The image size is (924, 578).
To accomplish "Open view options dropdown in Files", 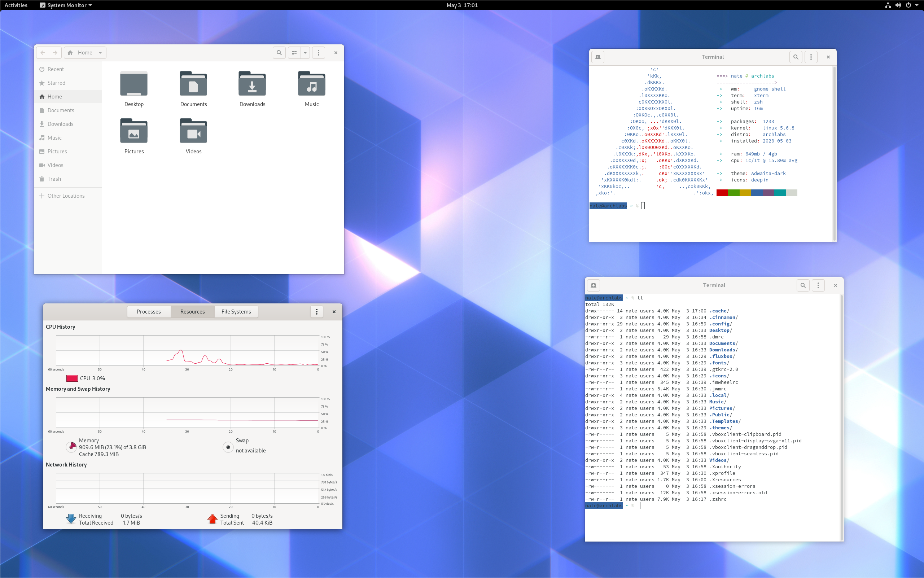I will pyautogui.click(x=305, y=53).
